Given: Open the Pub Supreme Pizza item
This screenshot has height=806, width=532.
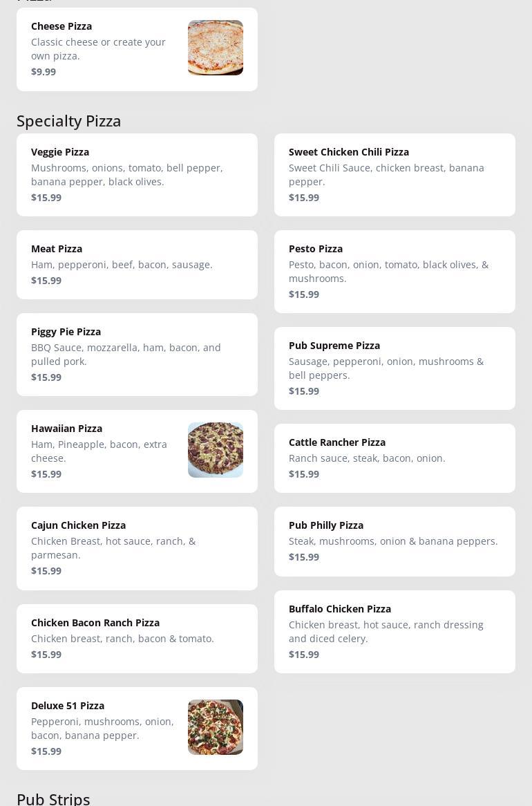Looking at the screenshot, I should pyautogui.click(x=395, y=368).
